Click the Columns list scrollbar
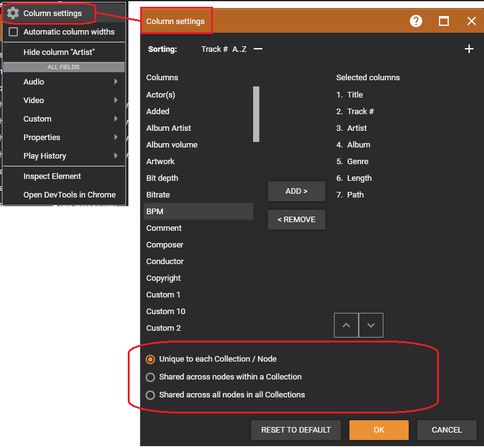 [256, 114]
